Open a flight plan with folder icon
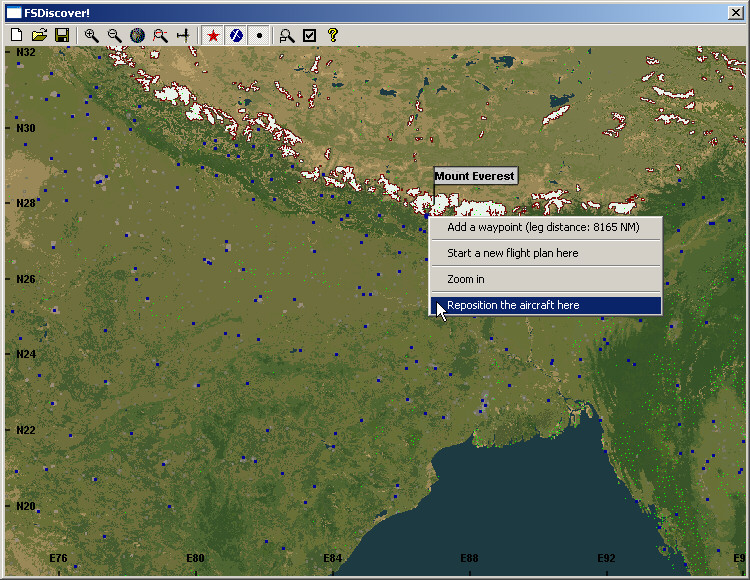 click(39, 35)
